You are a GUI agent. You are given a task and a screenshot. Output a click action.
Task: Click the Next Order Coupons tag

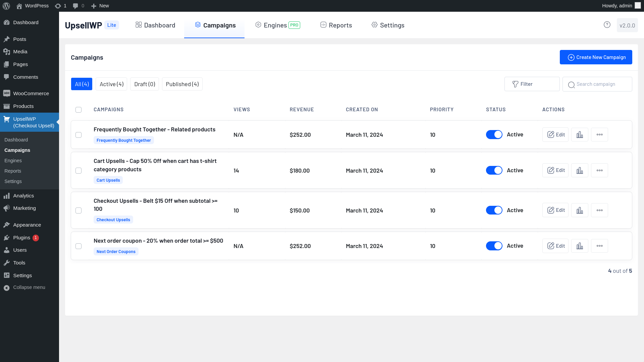coord(116,252)
